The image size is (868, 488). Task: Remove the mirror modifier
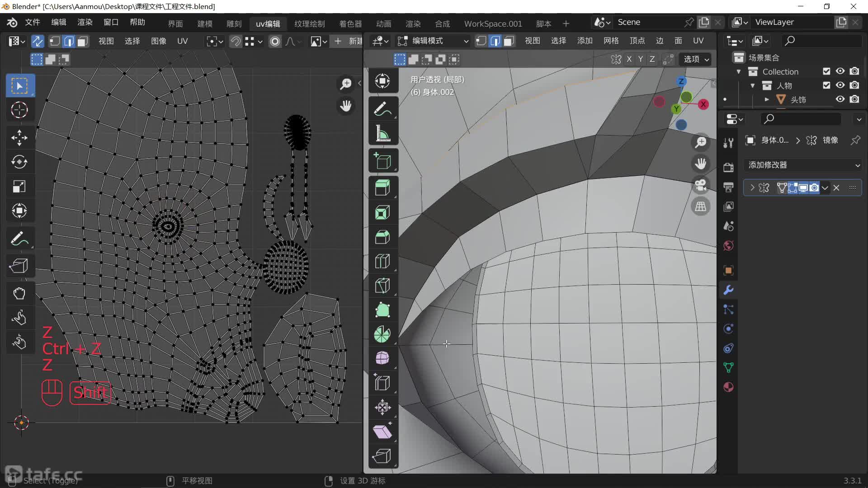pos(836,188)
